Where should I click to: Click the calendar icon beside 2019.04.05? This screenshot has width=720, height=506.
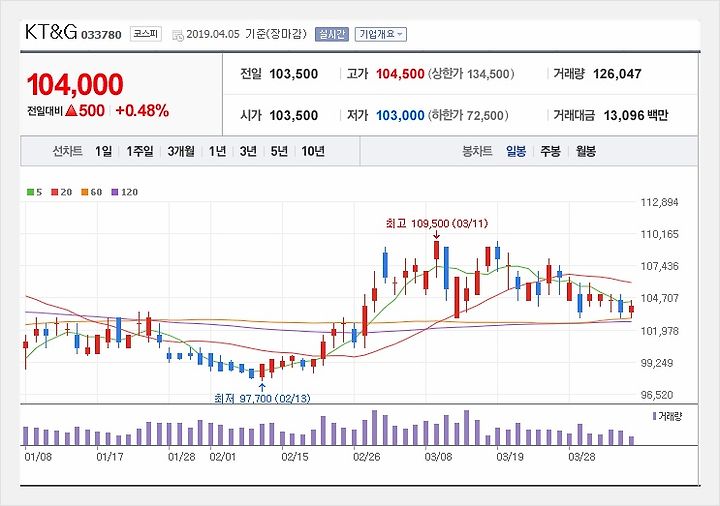tap(178, 35)
